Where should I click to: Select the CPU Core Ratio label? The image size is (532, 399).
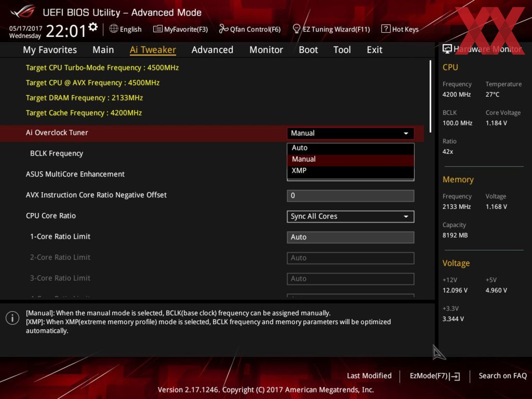pyautogui.click(x=51, y=216)
